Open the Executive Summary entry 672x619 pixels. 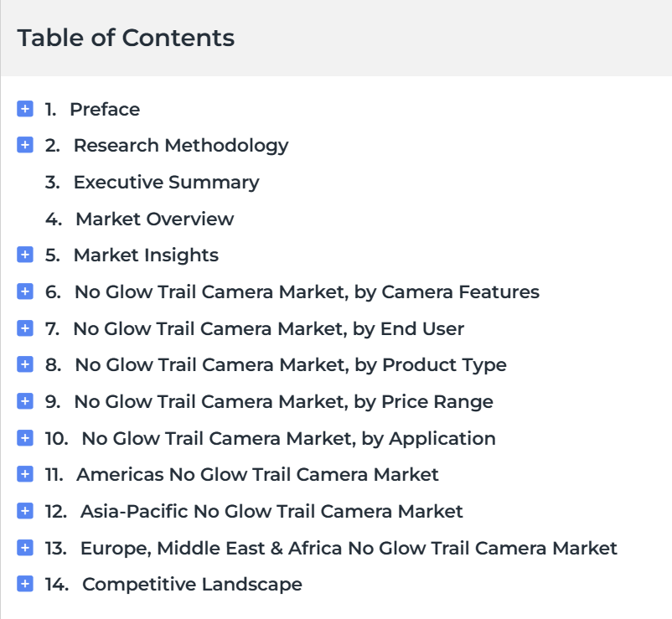(166, 183)
